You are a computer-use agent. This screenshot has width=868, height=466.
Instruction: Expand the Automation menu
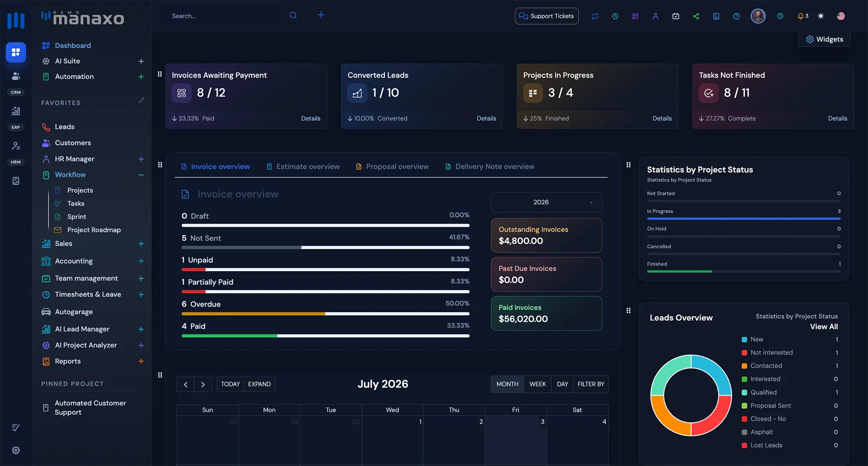[141, 77]
